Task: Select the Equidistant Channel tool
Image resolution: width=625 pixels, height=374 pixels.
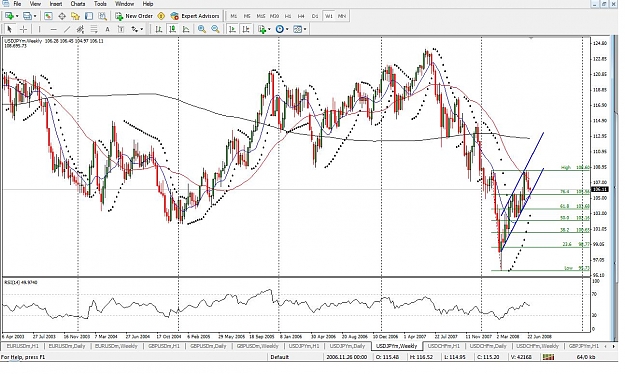Action: (80, 29)
